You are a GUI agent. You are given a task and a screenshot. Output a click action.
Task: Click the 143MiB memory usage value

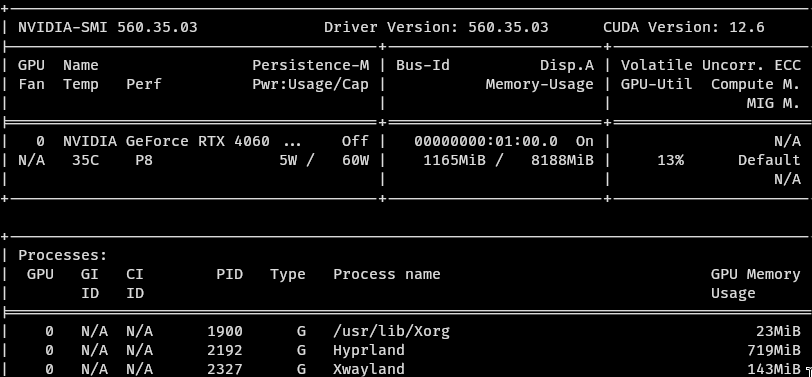pos(774,369)
